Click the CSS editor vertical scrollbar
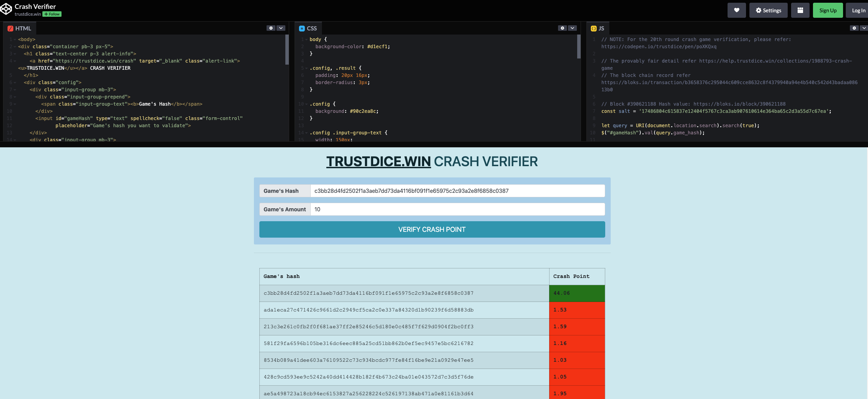The height and width of the screenshot is (399, 868). [579, 46]
